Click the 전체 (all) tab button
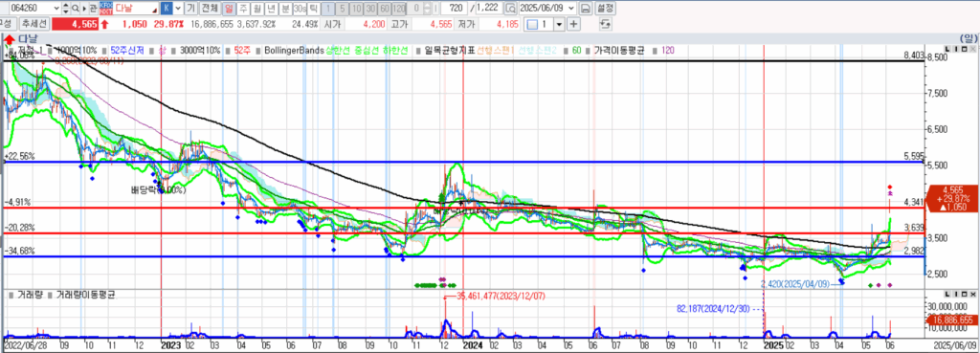Viewport: 980px width, 353px height. tap(210, 9)
